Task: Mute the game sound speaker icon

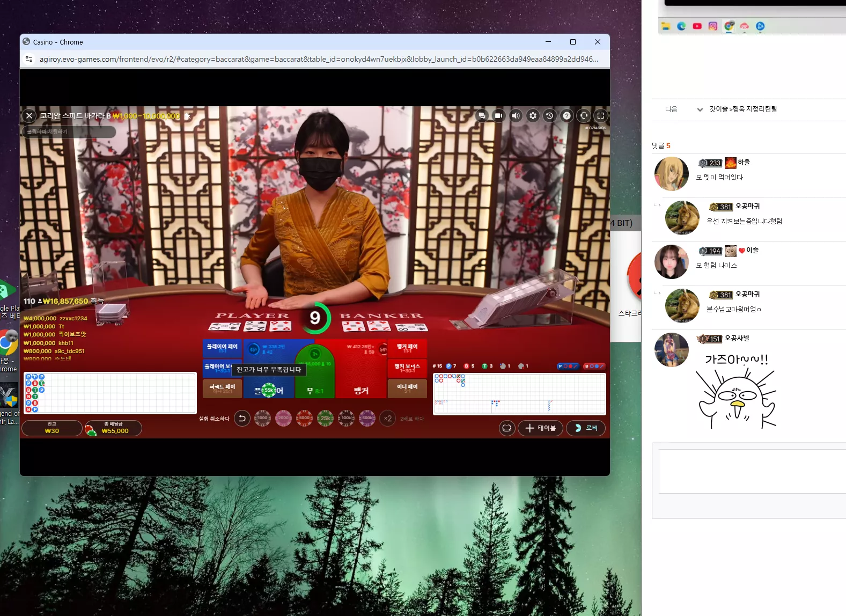Action: point(516,115)
